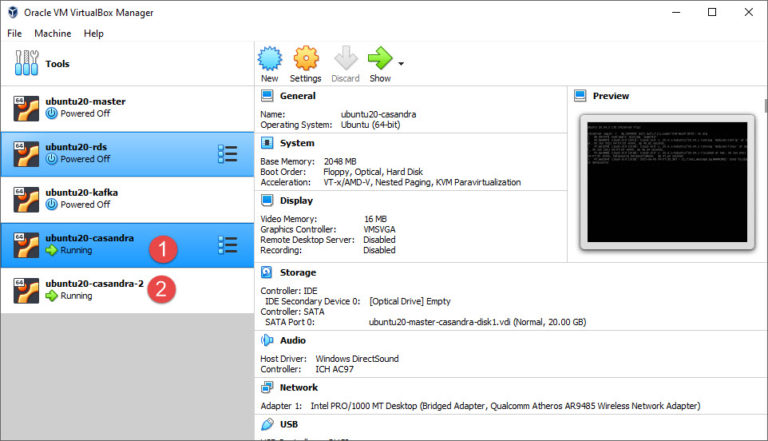The width and height of the screenshot is (768, 441).
Task: Expand the Show button dropdown arrow
Action: pos(402,64)
